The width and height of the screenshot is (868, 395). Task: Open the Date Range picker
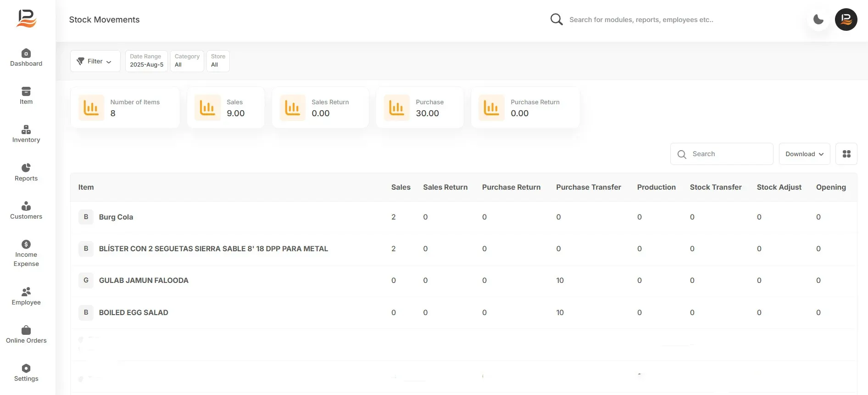(x=146, y=61)
